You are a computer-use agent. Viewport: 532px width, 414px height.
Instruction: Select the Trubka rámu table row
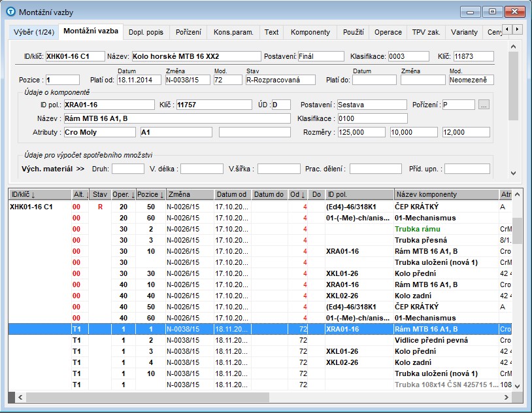point(260,229)
